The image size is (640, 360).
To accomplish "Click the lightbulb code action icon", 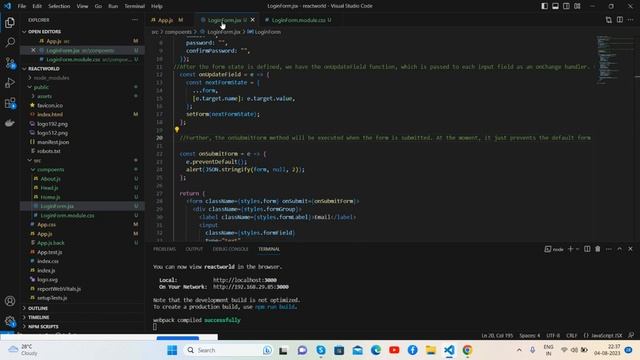I will click(177, 130).
